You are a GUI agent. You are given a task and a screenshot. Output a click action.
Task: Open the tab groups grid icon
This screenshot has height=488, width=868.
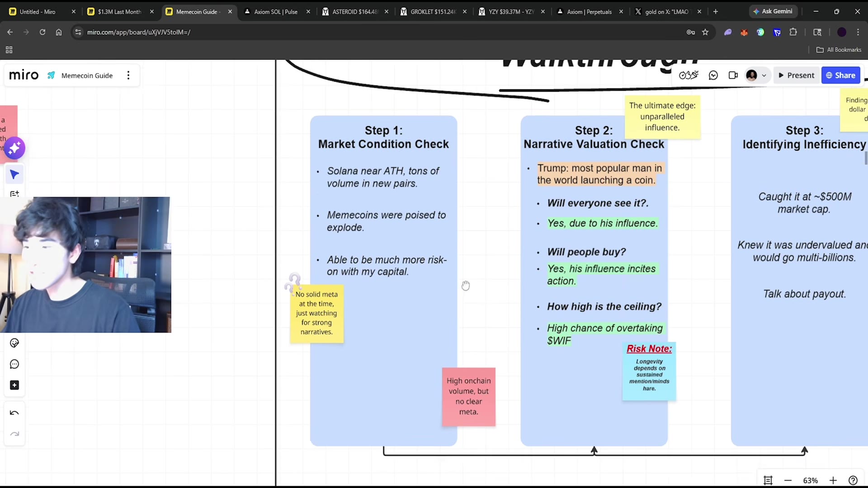tap(9, 50)
